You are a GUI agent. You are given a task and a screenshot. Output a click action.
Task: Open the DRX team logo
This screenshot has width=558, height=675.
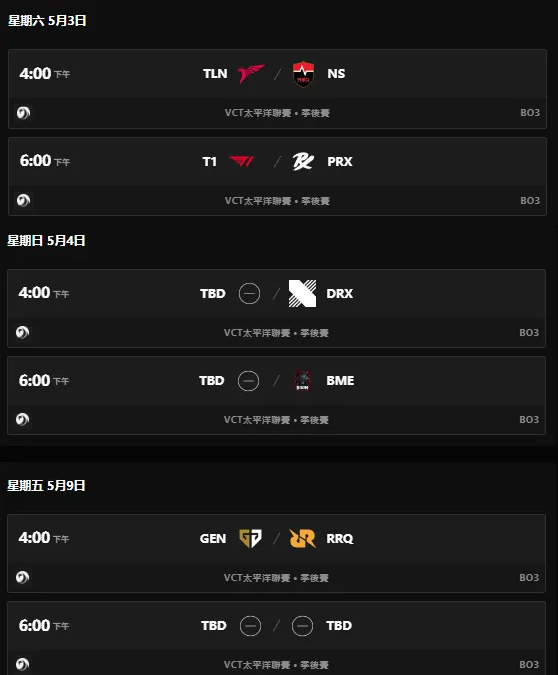pyautogui.click(x=302, y=293)
